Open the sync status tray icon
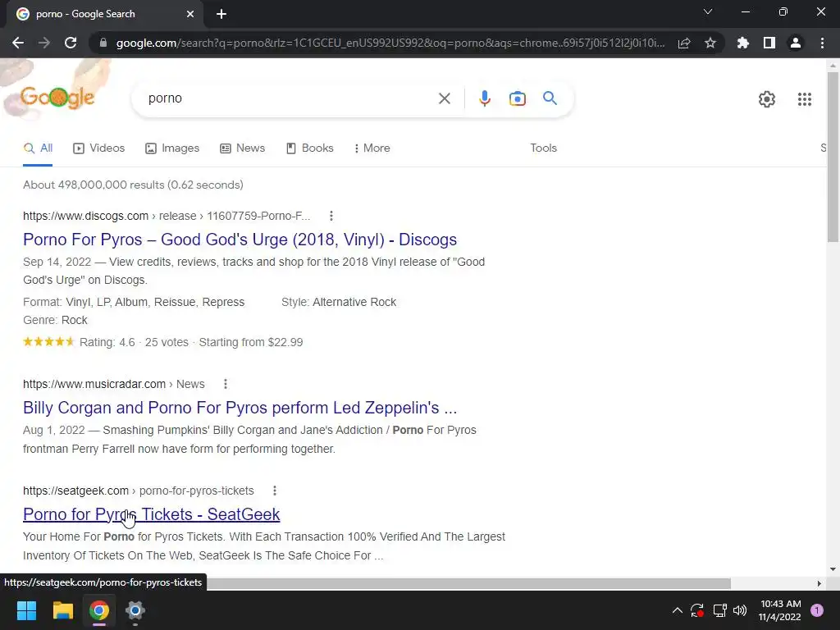Viewport: 840px width, 630px height. coord(697,610)
